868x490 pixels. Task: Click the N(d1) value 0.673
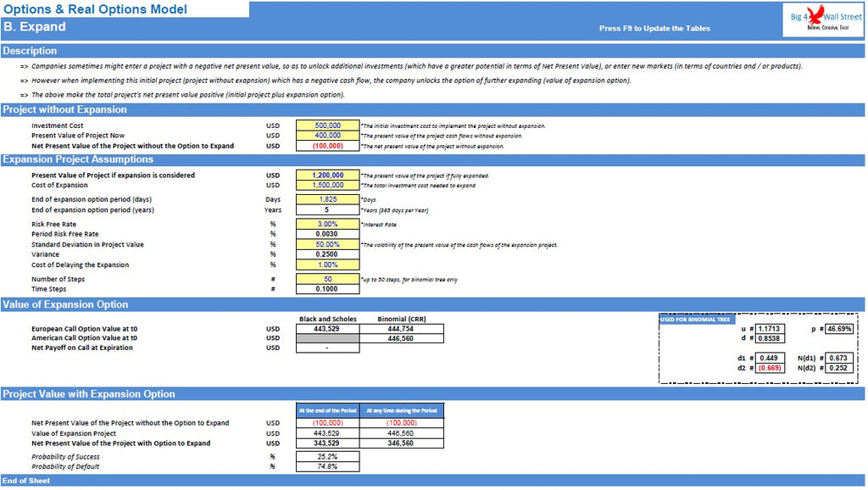click(839, 359)
